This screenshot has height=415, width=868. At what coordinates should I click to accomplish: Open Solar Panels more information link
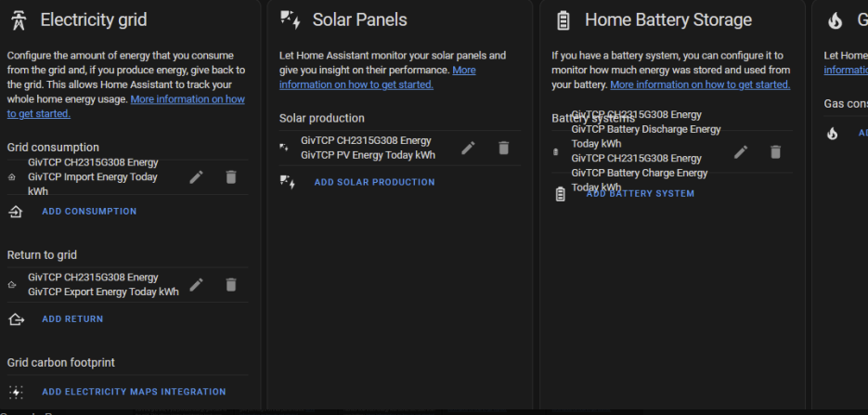(378, 77)
